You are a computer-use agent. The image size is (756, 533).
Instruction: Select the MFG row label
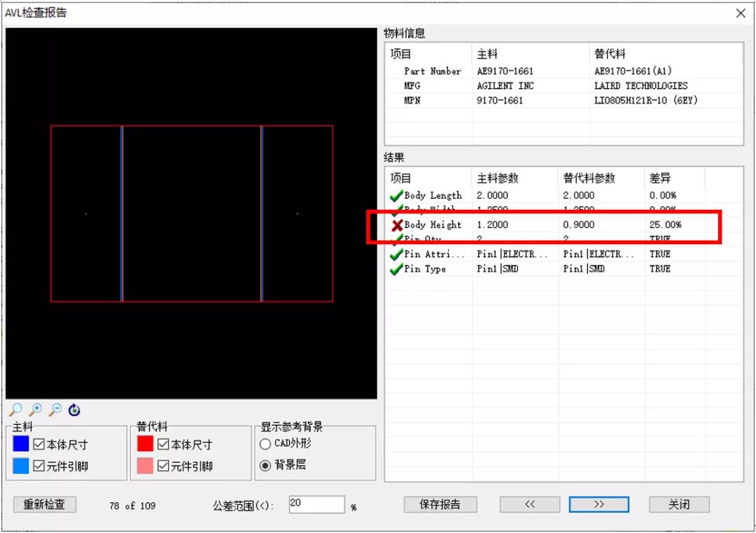tap(412, 86)
